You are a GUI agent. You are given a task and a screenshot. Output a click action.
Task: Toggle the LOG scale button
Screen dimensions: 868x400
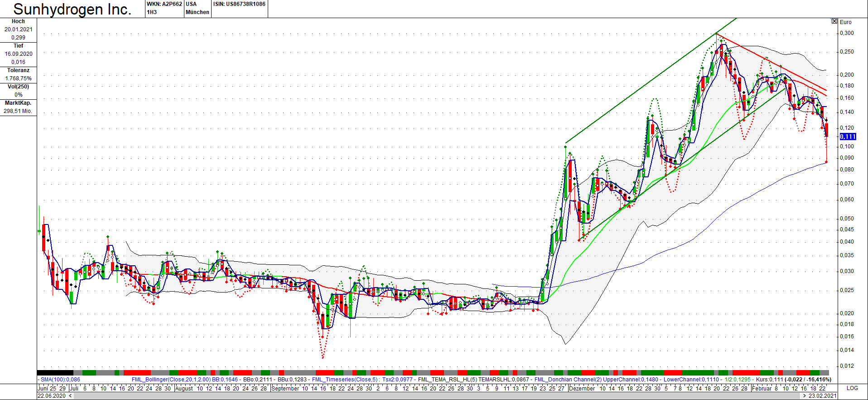[852, 388]
